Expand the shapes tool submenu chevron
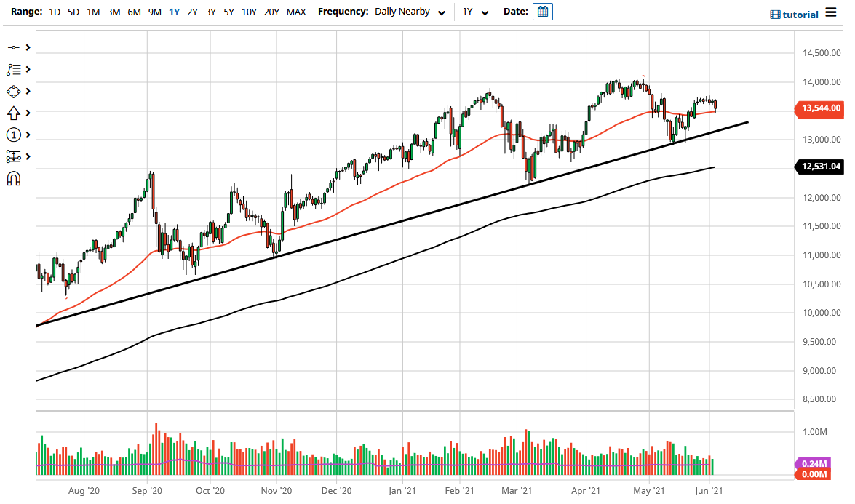 28,91
